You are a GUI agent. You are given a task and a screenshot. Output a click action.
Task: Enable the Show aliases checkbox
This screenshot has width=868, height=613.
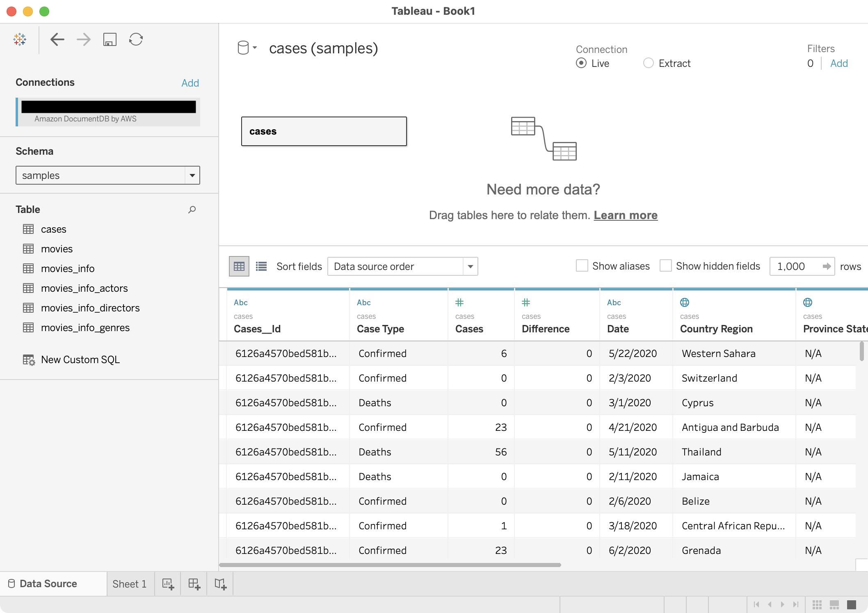point(582,266)
